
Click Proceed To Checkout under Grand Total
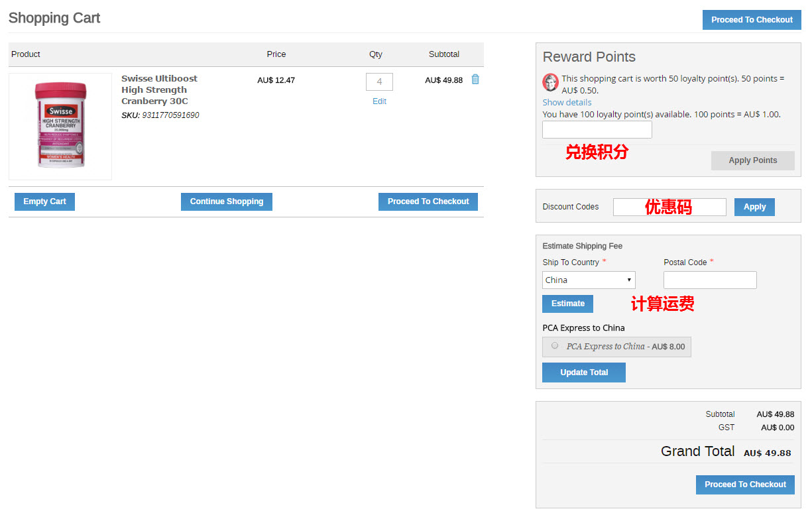(745, 485)
